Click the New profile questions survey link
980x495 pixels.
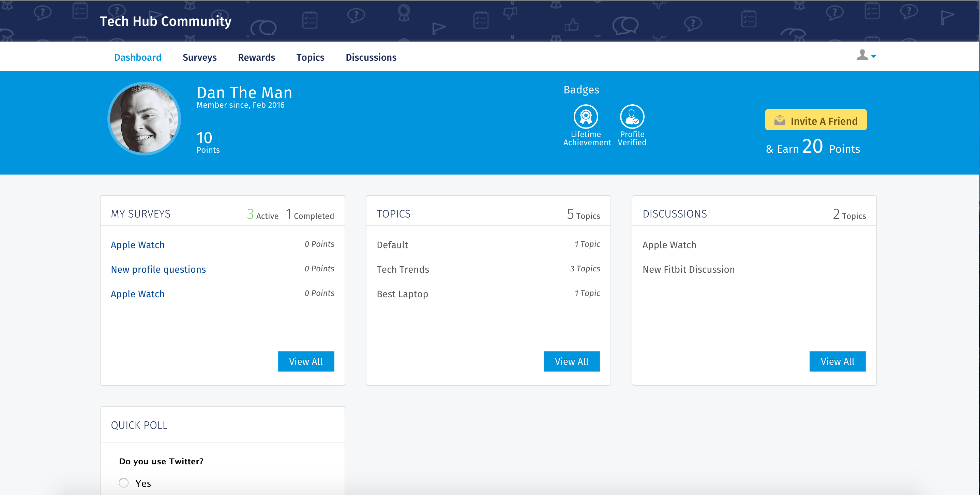click(158, 269)
